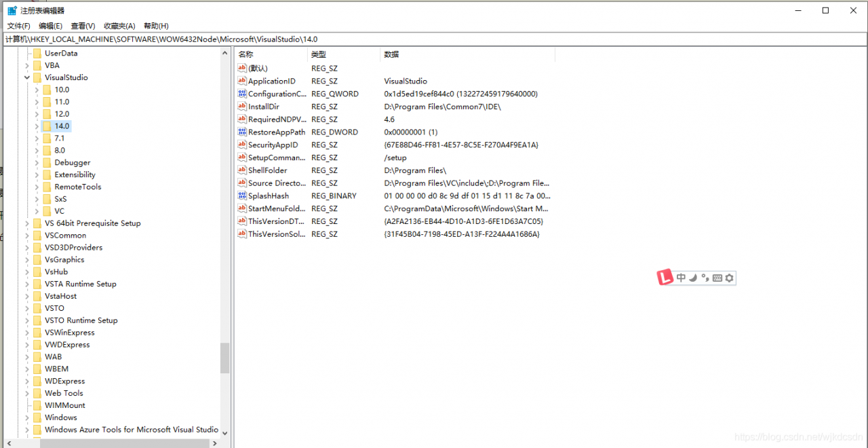The image size is (868, 448).
Task: Expand the VC key
Action: (37, 211)
